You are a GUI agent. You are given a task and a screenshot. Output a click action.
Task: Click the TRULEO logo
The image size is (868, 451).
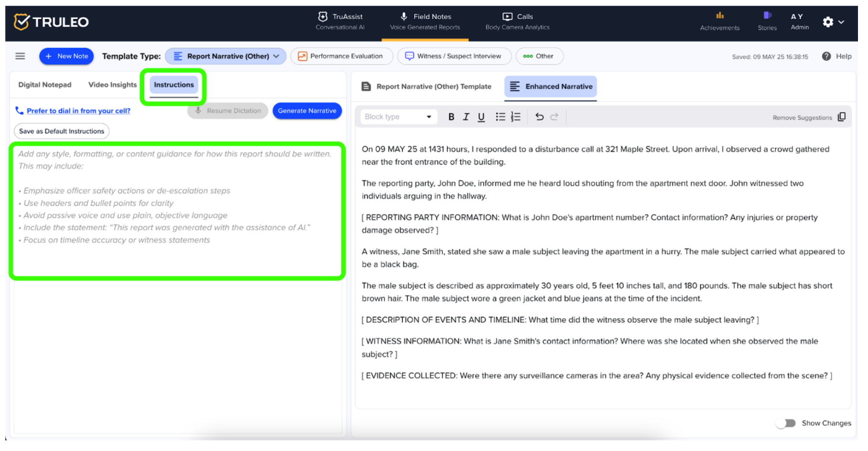click(x=51, y=22)
